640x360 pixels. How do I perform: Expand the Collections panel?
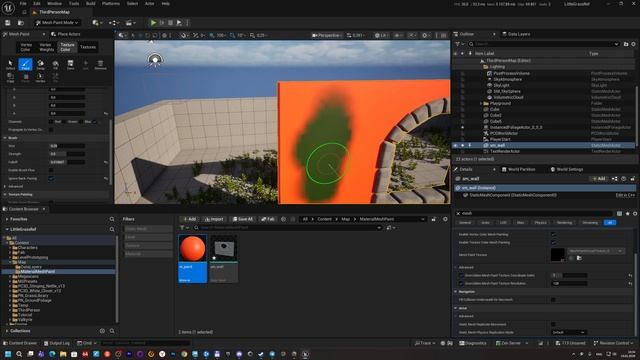tap(7, 331)
